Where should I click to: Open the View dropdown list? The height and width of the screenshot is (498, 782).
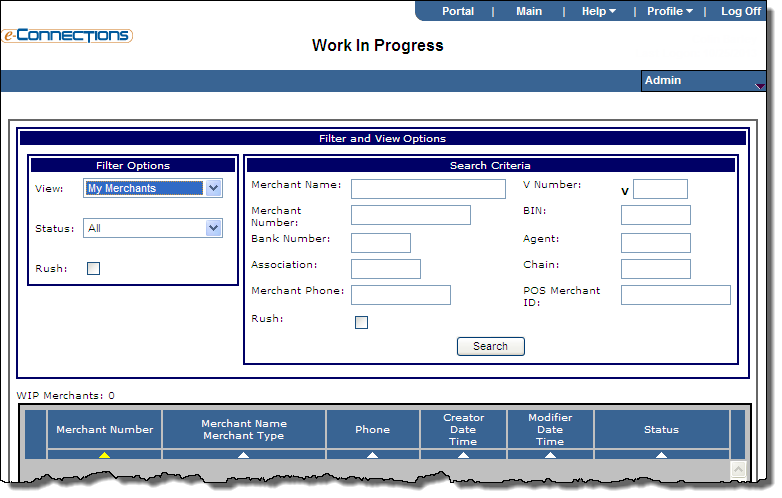point(212,188)
